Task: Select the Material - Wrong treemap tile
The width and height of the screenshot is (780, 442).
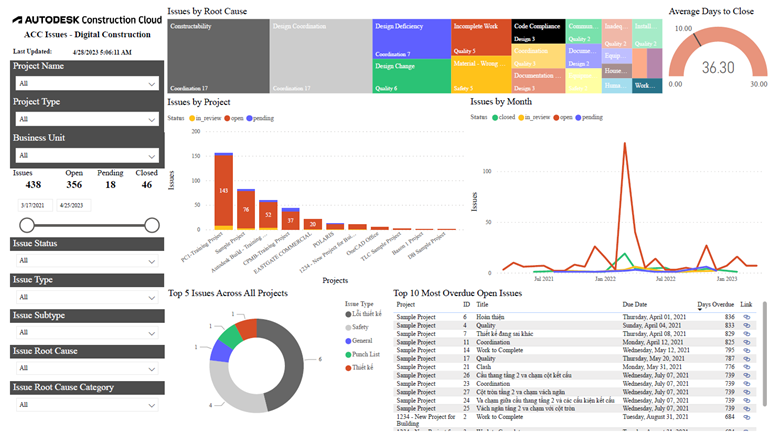Action: click(x=481, y=74)
